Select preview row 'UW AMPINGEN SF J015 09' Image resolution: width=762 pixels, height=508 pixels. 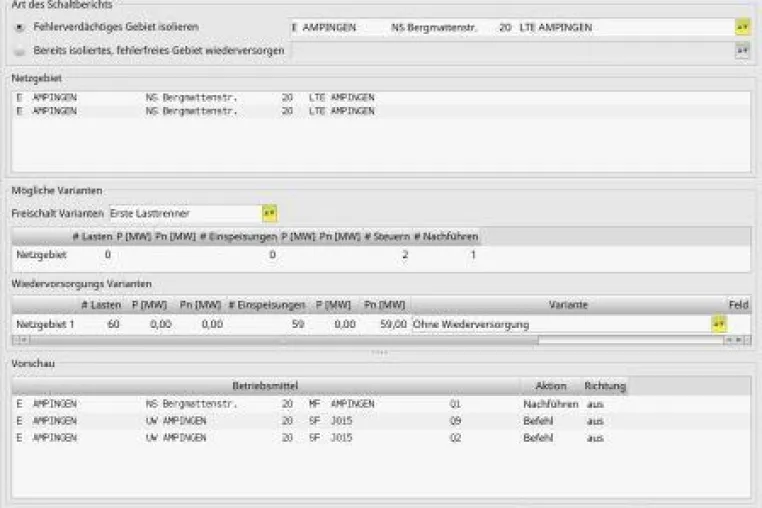click(381, 421)
